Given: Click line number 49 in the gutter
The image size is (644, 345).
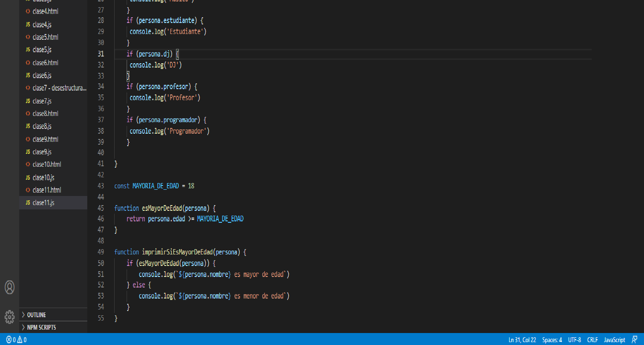Looking at the screenshot, I should click(x=100, y=252).
